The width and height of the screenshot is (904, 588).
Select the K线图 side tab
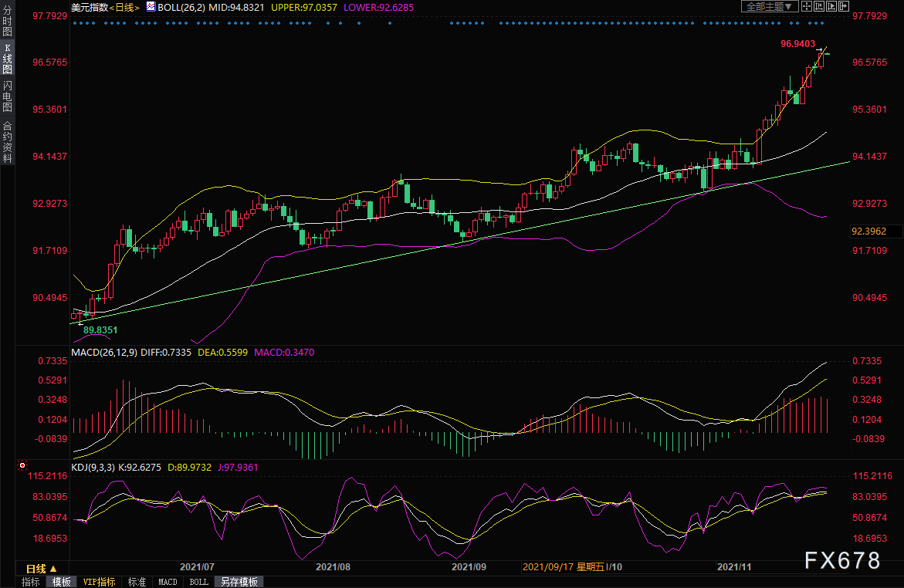[x=8, y=58]
